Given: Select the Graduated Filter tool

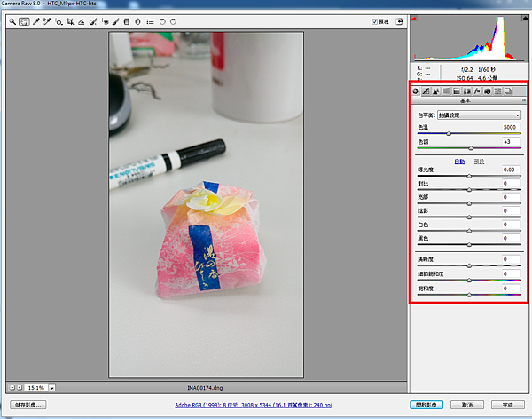Looking at the screenshot, I should (127, 21).
